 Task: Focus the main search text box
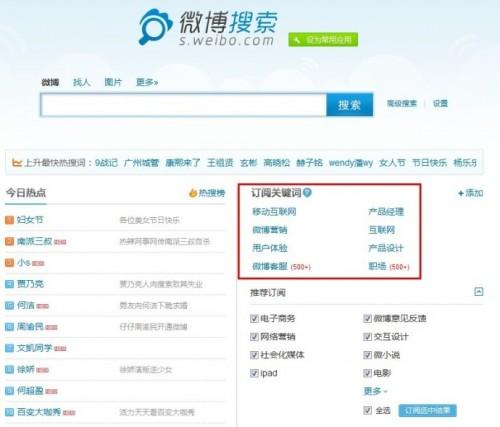183,105
